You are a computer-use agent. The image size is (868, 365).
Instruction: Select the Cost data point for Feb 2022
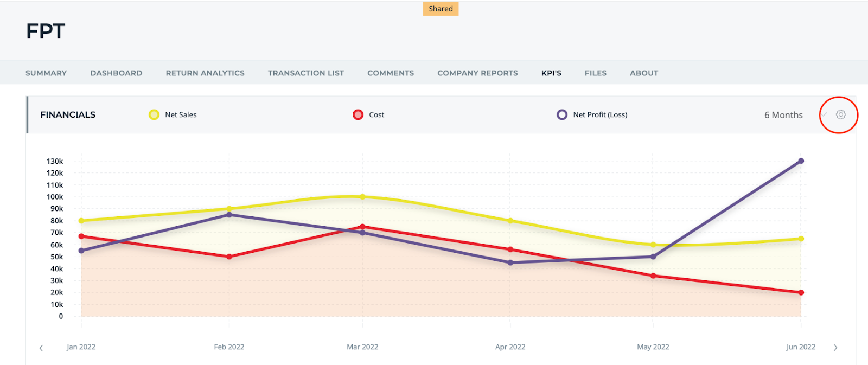(x=229, y=257)
